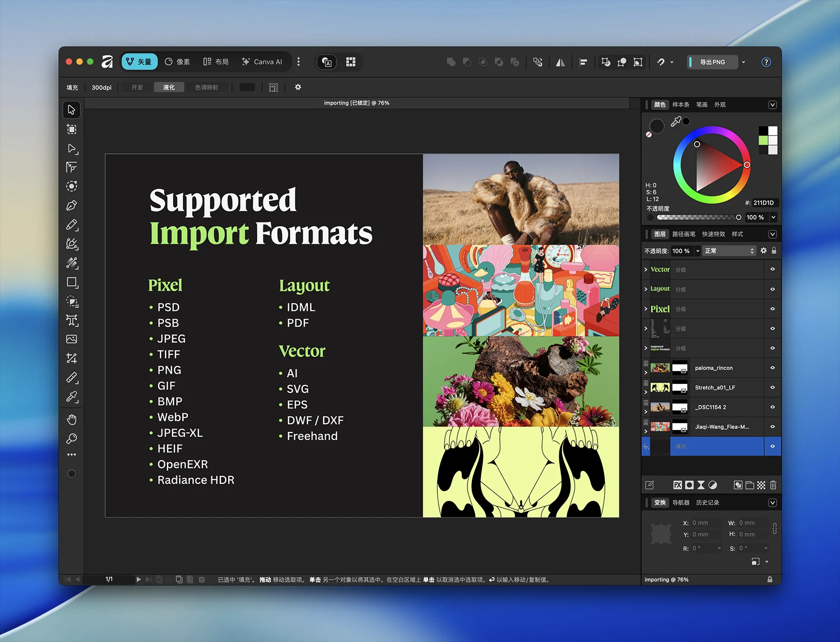Show more tools via three dots

[x=72, y=455]
